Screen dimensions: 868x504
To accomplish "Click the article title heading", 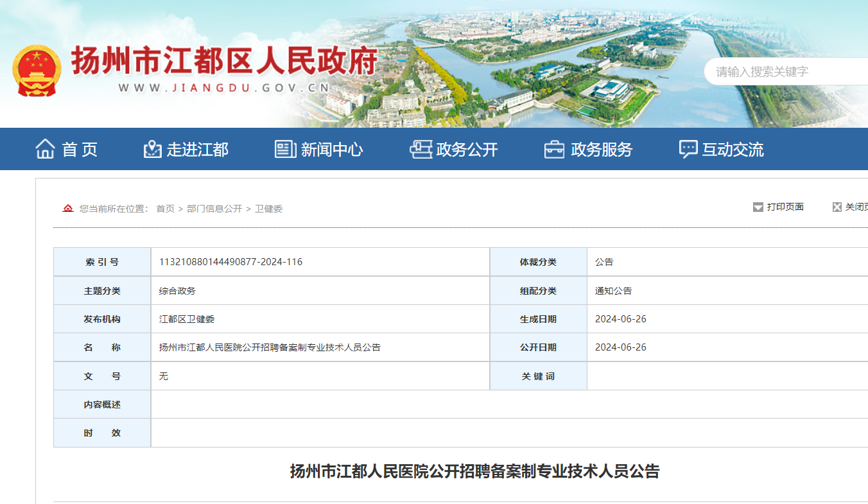I will click(474, 472).
